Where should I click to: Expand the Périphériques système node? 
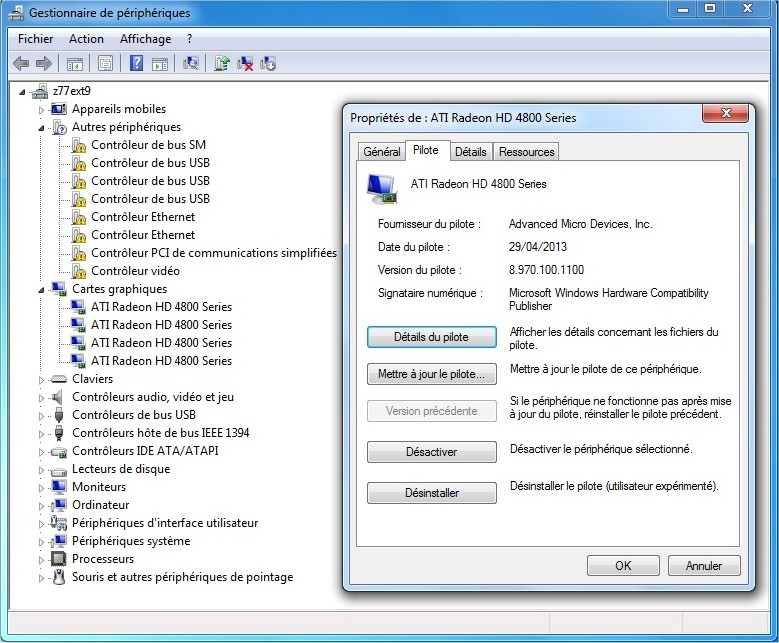[x=41, y=542]
